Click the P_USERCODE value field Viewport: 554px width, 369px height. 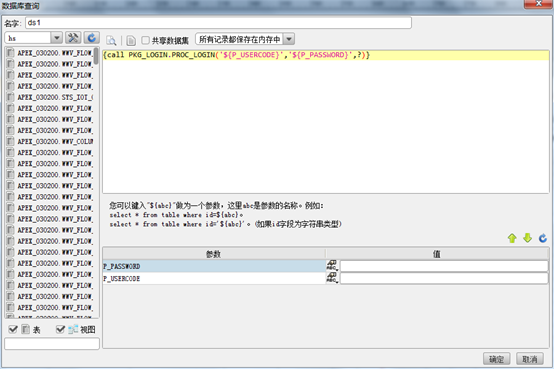click(x=444, y=278)
